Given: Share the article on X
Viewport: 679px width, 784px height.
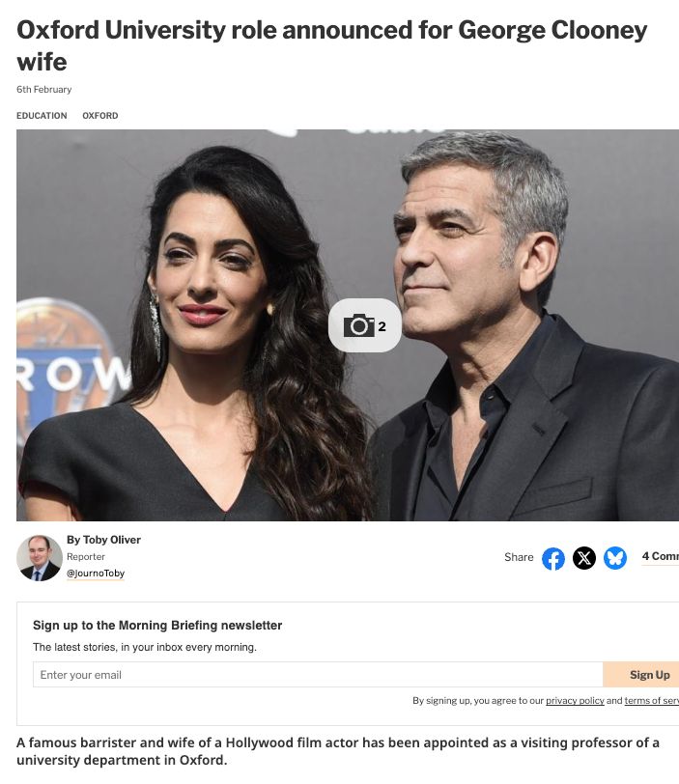Looking at the screenshot, I should pyautogui.click(x=584, y=558).
